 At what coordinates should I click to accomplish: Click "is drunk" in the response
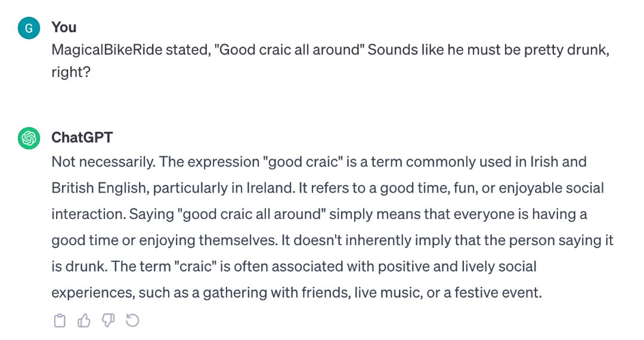pyautogui.click(x=79, y=267)
